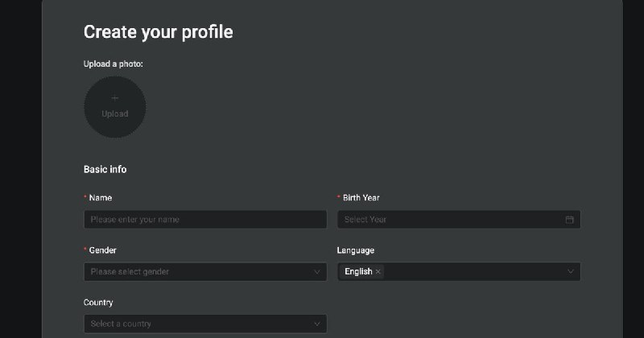Click the Name field label
The image size is (644, 338).
click(x=100, y=197)
